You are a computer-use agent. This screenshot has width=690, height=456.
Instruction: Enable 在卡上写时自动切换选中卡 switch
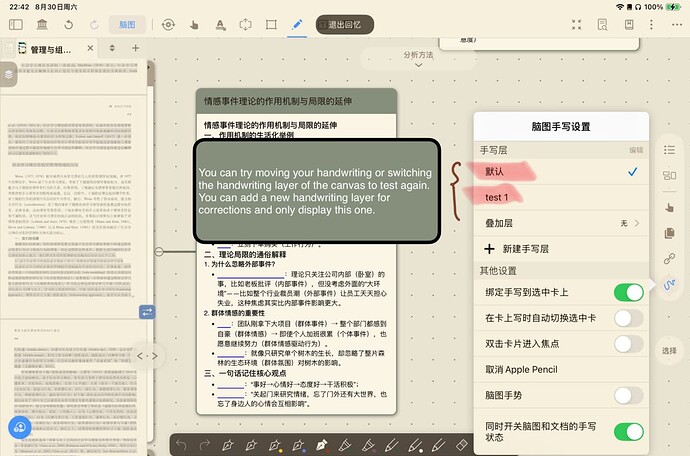[627, 318]
